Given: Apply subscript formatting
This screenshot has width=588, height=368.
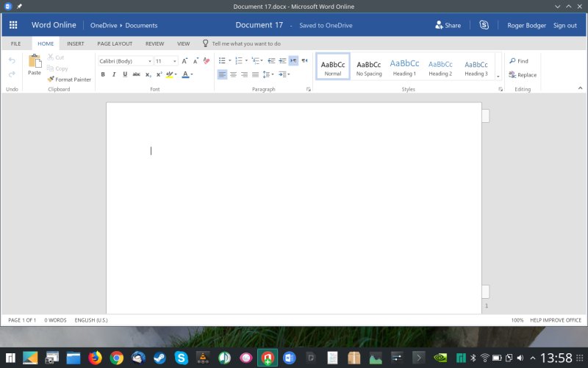Looking at the screenshot, I should pyautogui.click(x=148, y=74).
